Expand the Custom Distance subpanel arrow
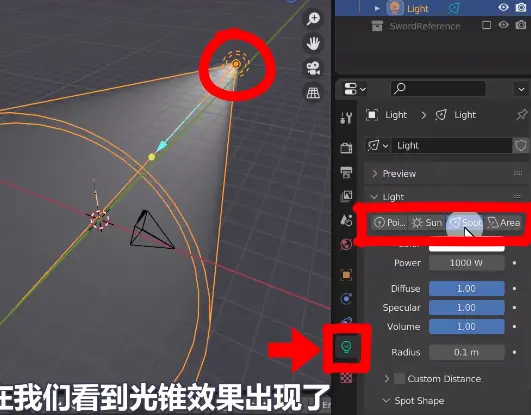The height and width of the screenshot is (415, 531). tap(387, 378)
